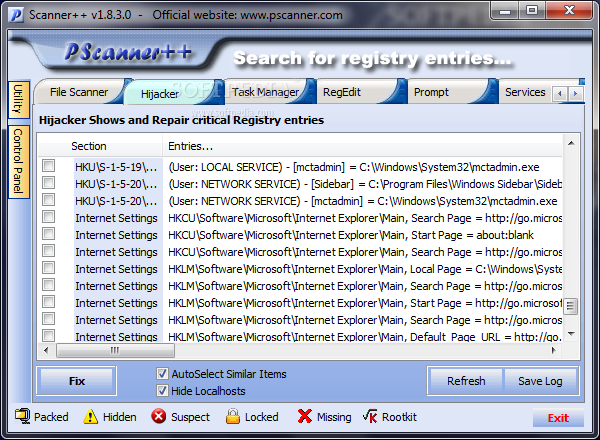Screen dimensions: 600x440
Task: Click the horizontal scrollbar right arrow
Action: (x=554, y=350)
